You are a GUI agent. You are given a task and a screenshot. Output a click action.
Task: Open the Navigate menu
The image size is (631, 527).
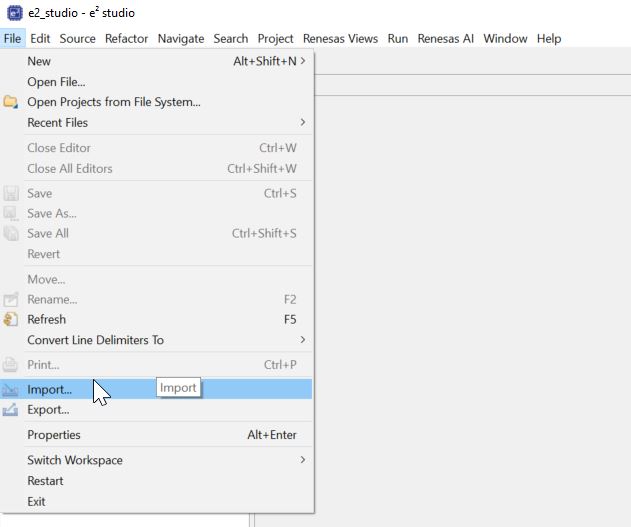[181, 39]
